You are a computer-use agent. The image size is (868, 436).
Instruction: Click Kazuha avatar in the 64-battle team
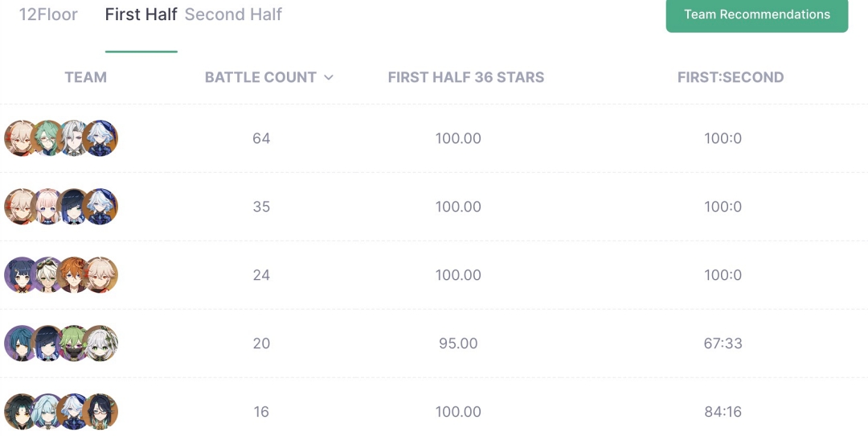[20, 138]
